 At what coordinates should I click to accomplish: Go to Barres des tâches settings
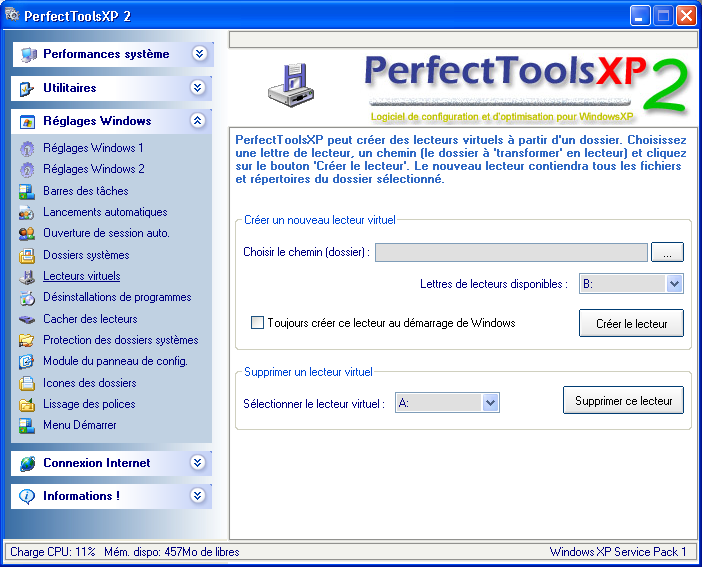[86, 191]
